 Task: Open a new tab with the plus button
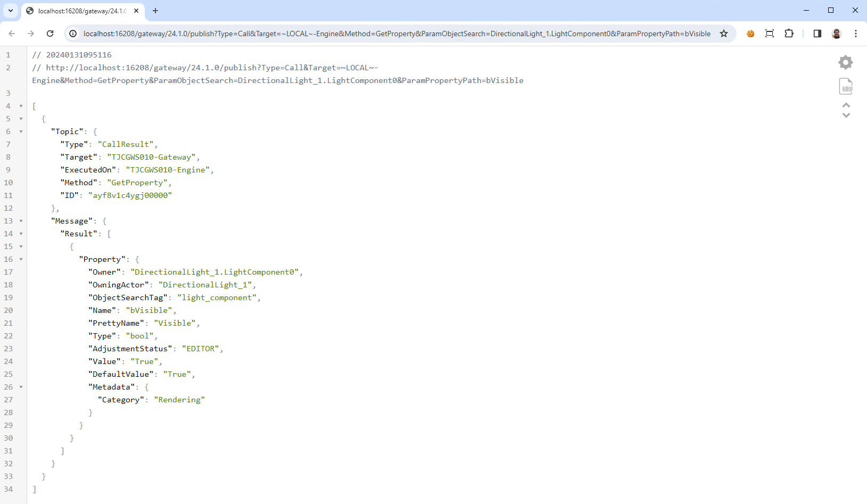[155, 11]
